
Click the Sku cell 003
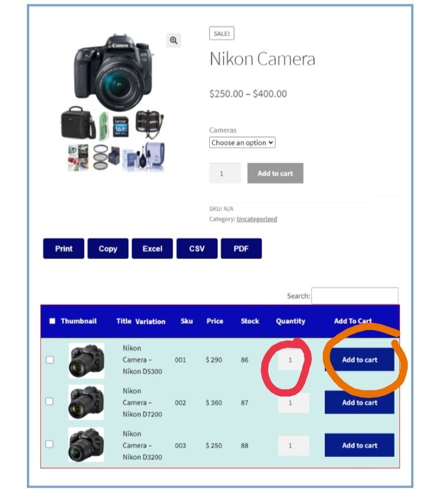pos(180,445)
